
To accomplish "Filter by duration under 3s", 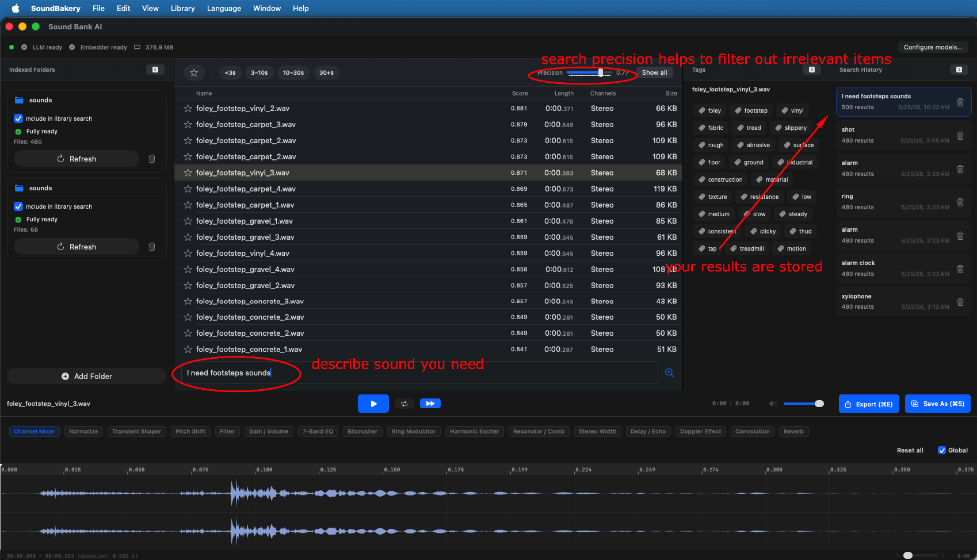I will (230, 72).
